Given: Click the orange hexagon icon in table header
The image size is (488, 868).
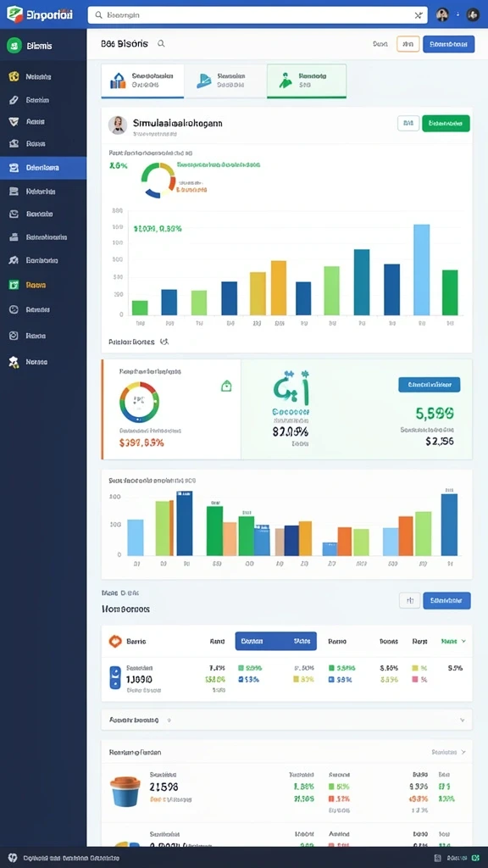Looking at the screenshot, I should tap(115, 641).
